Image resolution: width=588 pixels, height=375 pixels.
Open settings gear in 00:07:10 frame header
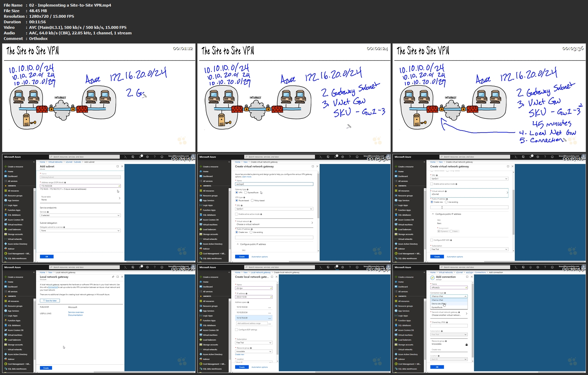point(538,157)
